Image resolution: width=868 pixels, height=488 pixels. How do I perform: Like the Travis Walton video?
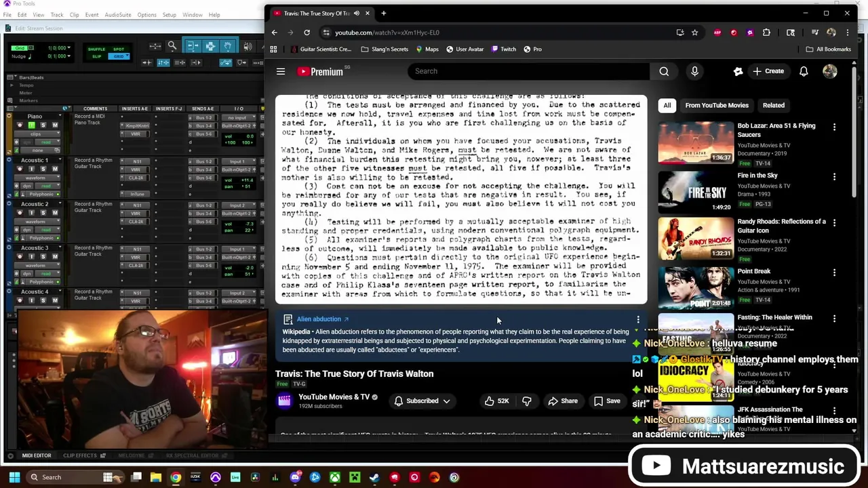(496, 401)
